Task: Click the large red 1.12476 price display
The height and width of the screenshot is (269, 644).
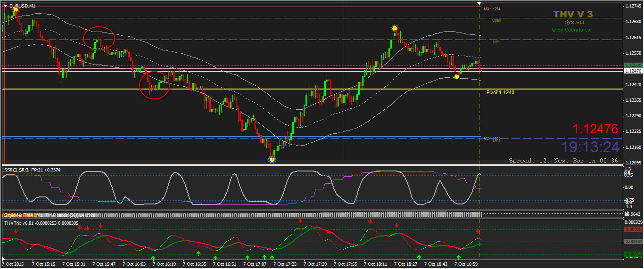Action: (595, 129)
